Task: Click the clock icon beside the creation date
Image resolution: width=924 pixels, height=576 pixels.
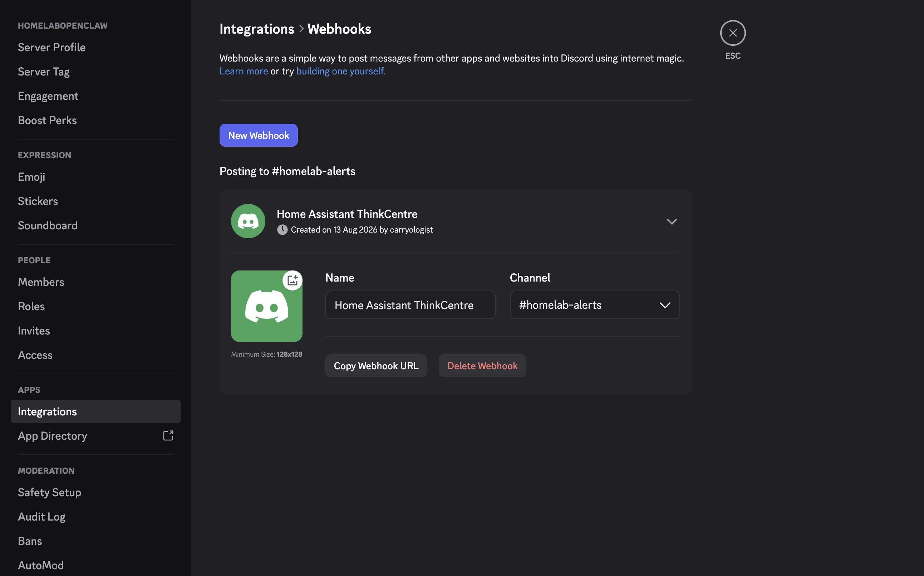Action: (282, 230)
